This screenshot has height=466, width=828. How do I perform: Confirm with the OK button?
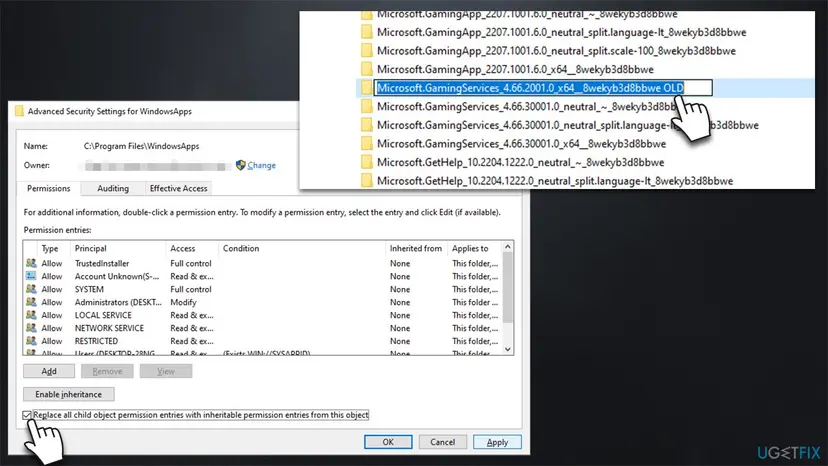(388, 442)
